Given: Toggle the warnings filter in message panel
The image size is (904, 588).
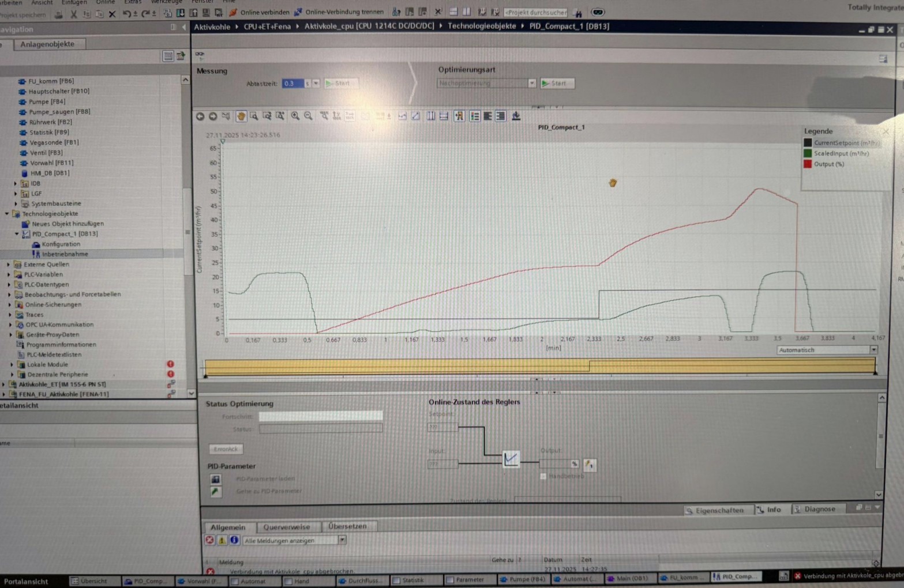Looking at the screenshot, I should (x=222, y=540).
